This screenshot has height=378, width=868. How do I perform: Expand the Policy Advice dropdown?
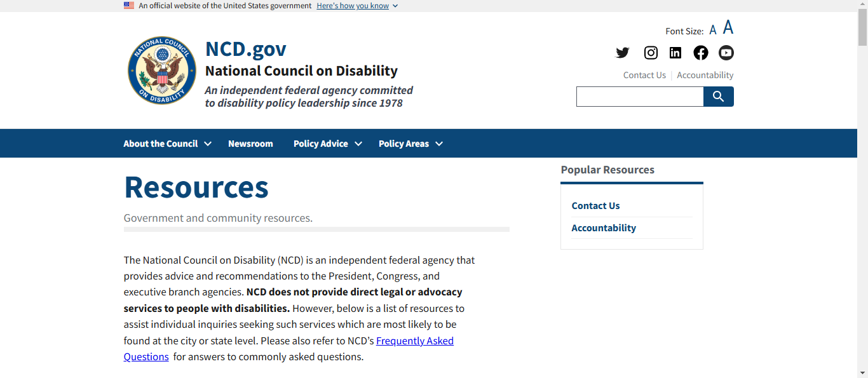(x=328, y=144)
